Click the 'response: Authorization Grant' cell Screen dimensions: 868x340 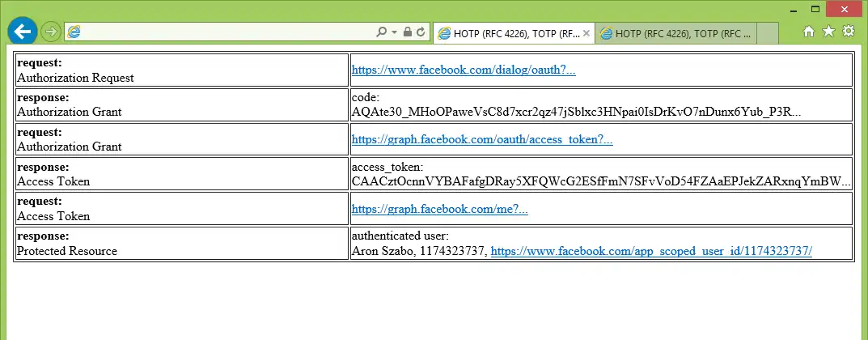pyautogui.click(x=181, y=105)
